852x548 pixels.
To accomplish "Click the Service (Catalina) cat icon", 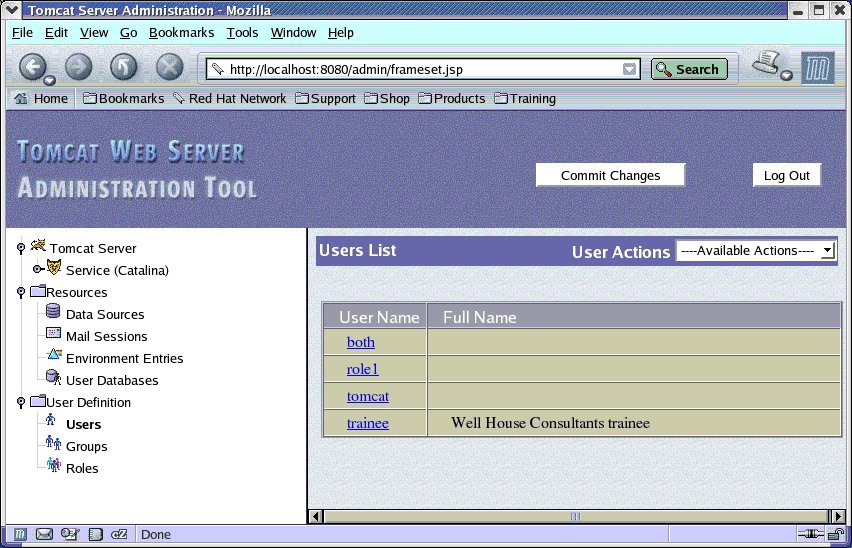I will 54,267.
